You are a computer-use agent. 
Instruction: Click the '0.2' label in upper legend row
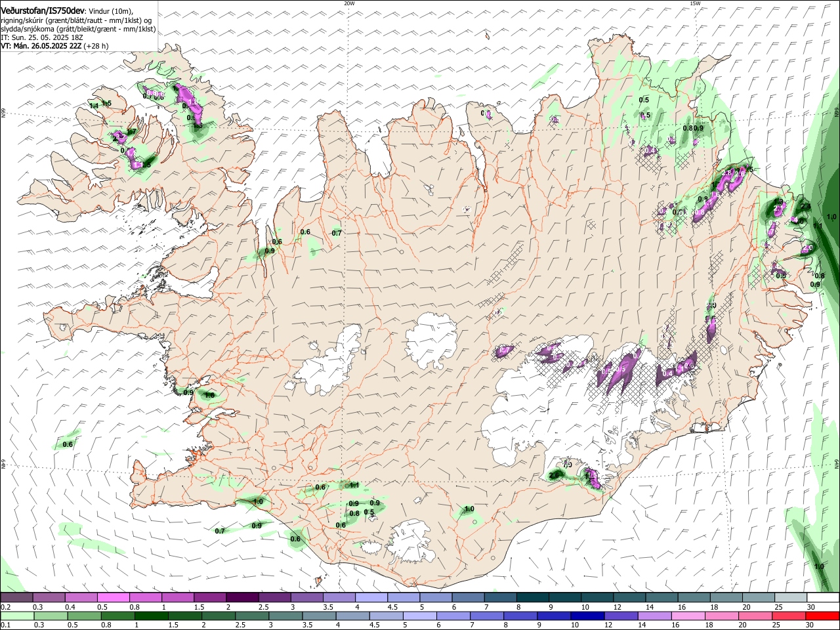[5, 607]
